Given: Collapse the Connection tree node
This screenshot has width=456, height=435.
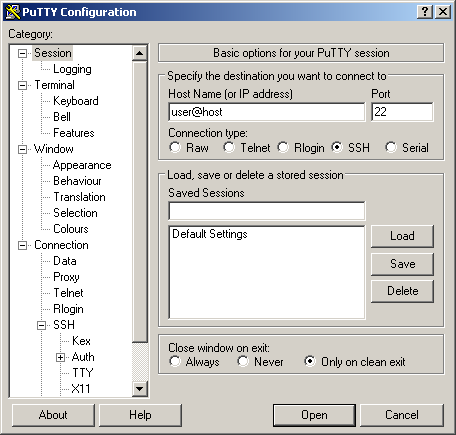Looking at the screenshot, I should [22, 246].
